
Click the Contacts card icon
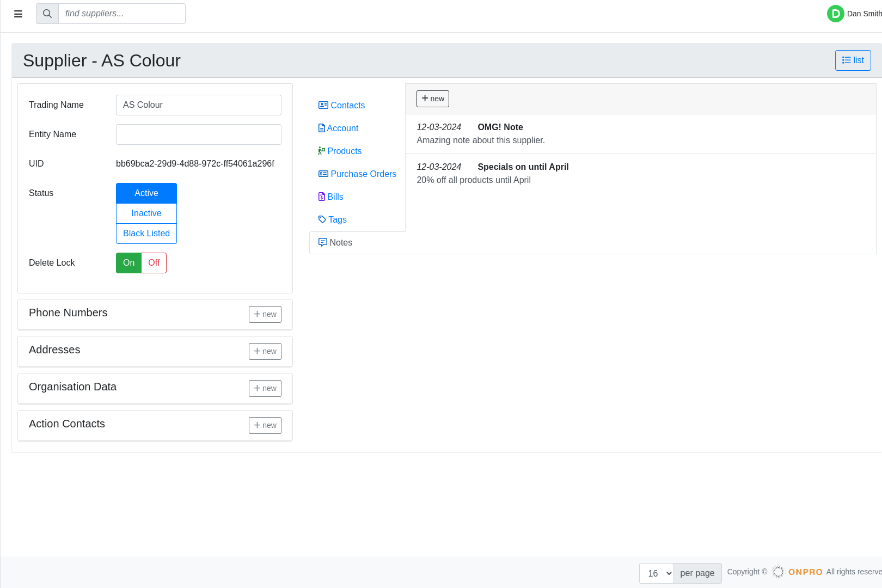pyautogui.click(x=323, y=105)
